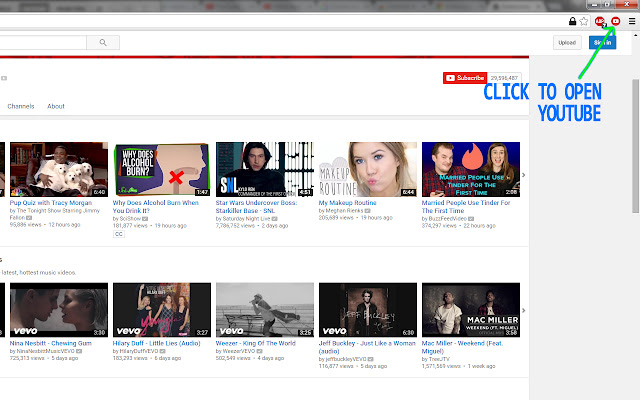This screenshot has width=640, height=400.
Task: Click 'Jeff Buckley - Just Like a Woman' link
Action: pyautogui.click(x=367, y=347)
